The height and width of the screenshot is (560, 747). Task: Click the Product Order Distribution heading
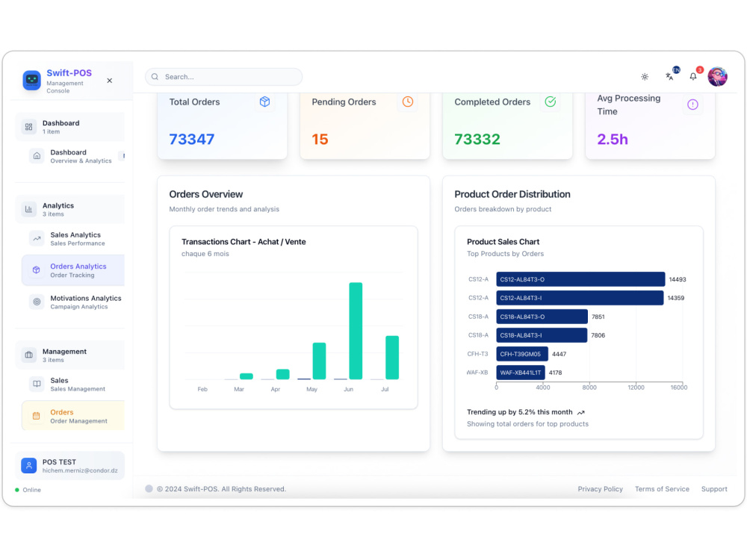coord(512,194)
